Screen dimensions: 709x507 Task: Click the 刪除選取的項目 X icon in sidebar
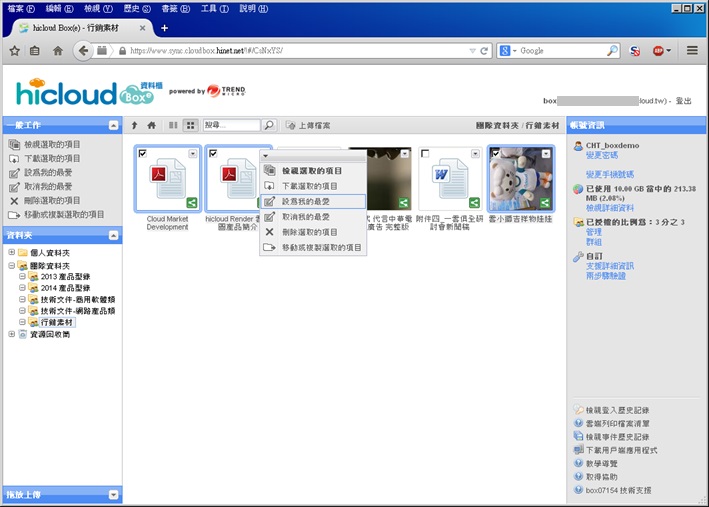[x=14, y=201]
